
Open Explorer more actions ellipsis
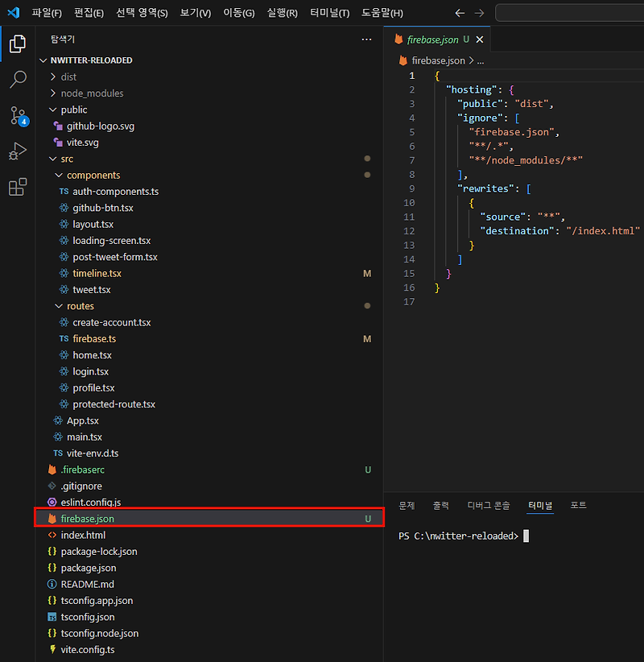[367, 39]
